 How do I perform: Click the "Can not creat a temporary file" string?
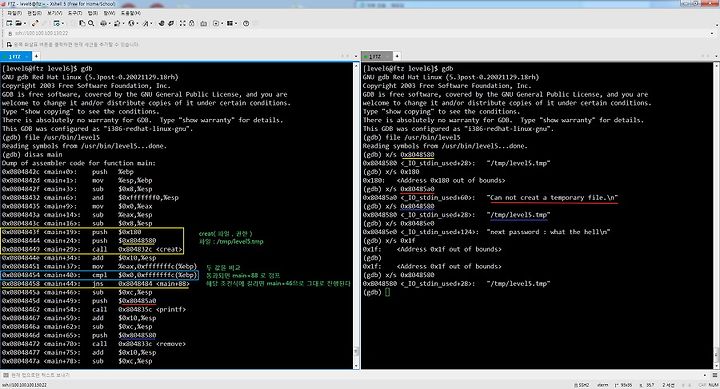coord(552,197)
